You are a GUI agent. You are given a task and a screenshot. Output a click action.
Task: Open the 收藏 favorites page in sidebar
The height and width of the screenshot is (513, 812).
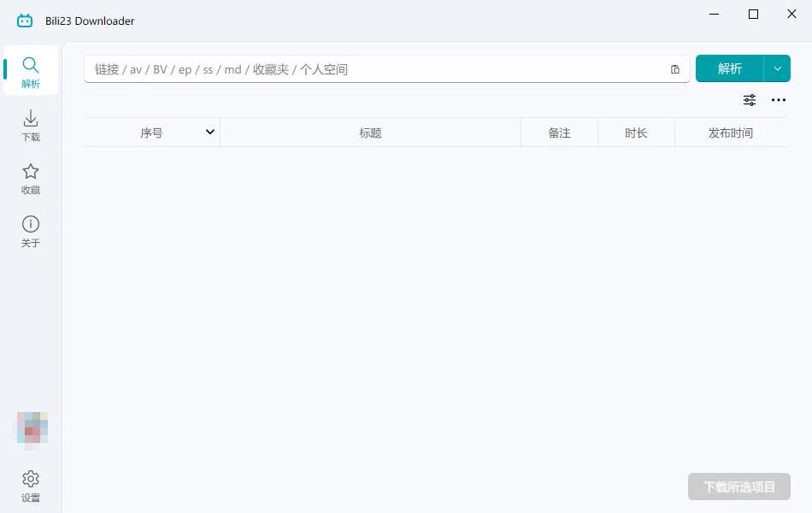tap(31, 179)
